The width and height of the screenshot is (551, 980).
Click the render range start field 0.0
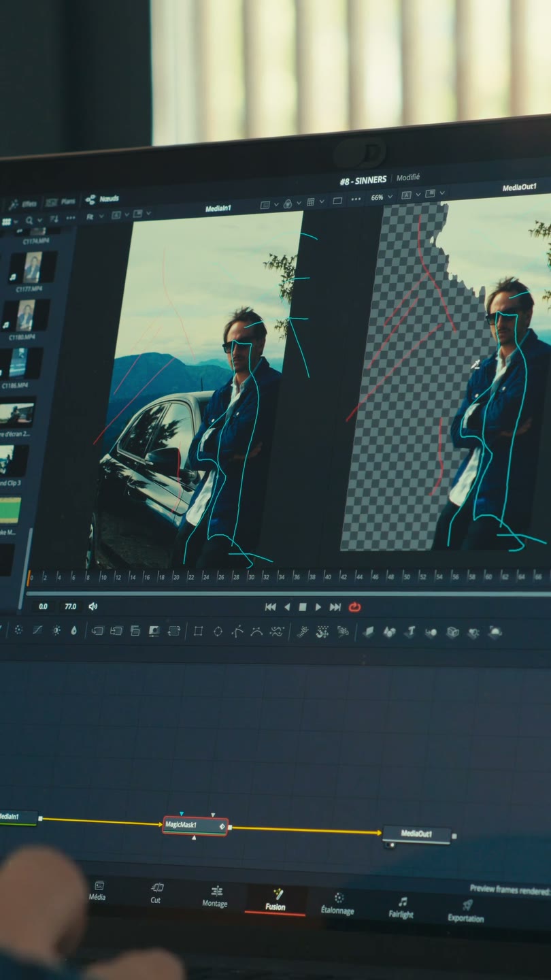(x=43, y=606)
